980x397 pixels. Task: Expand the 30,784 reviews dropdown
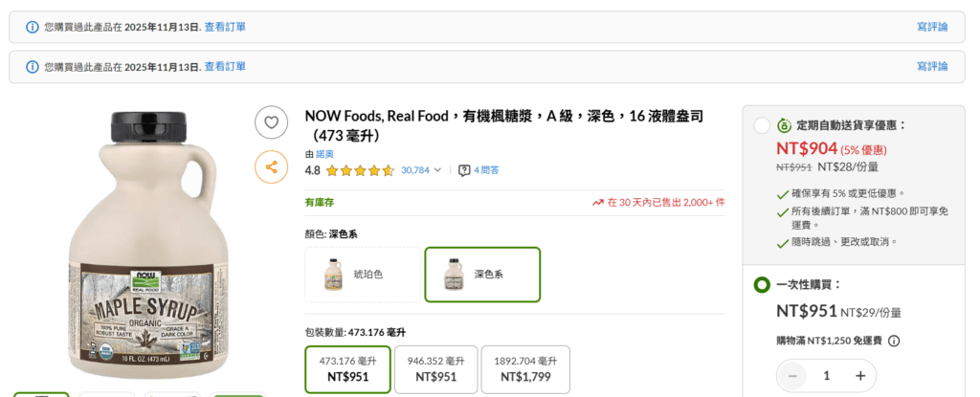pos(421,170)
